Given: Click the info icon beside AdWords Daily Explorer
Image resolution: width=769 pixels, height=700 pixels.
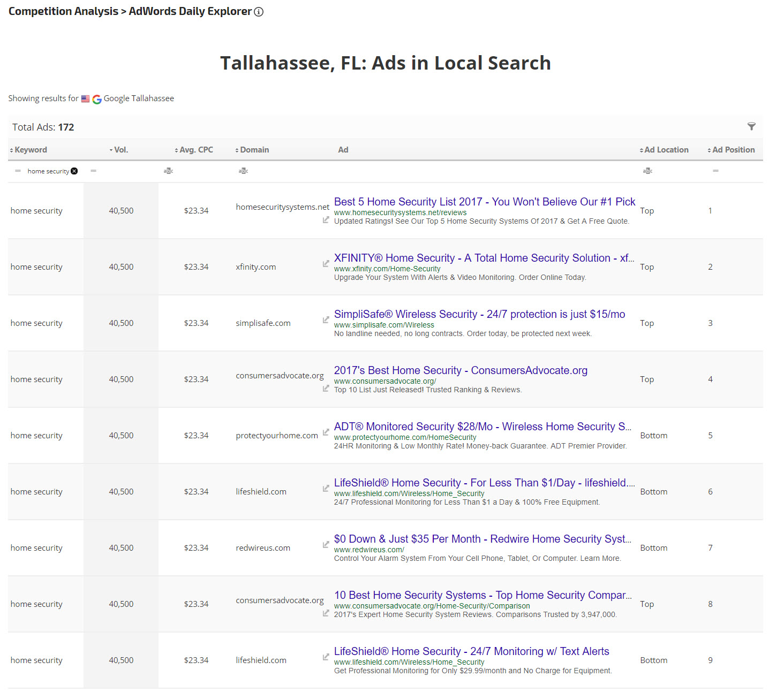Looking at the screenshot, I should tap(259, 12).
